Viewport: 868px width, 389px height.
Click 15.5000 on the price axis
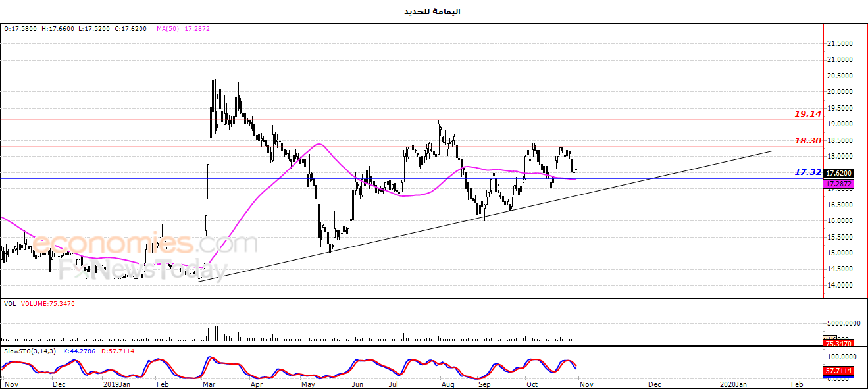pyautogui.click(x=840, y=237)
